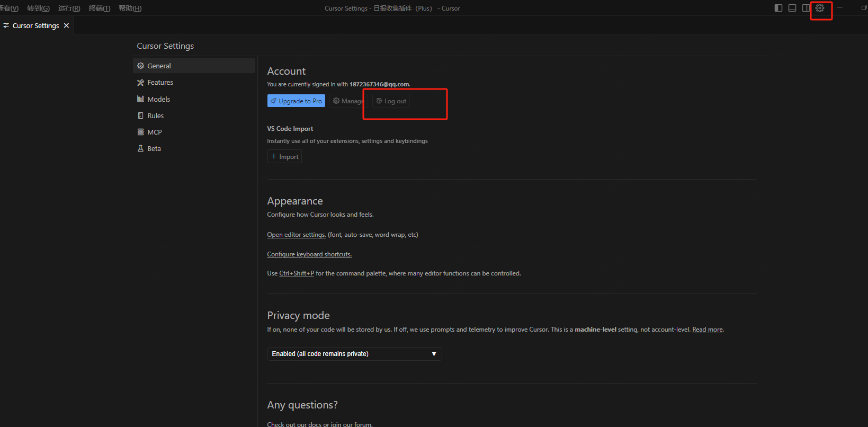This screenshot has width=868, height=427.
Task: Open General settings section
Action: 194,66
